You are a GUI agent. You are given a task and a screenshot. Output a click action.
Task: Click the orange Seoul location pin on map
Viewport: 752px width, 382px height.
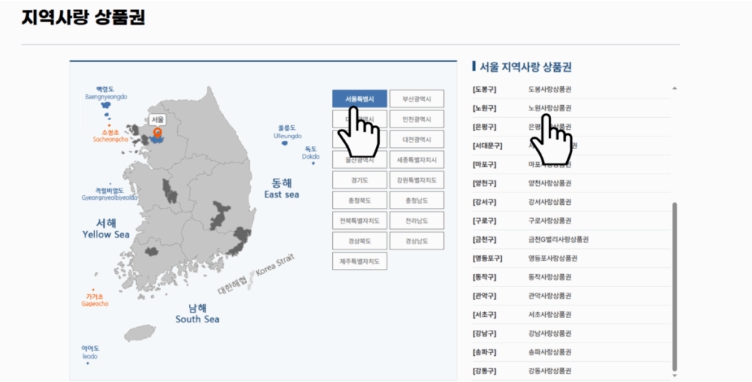tap(157, 133)
